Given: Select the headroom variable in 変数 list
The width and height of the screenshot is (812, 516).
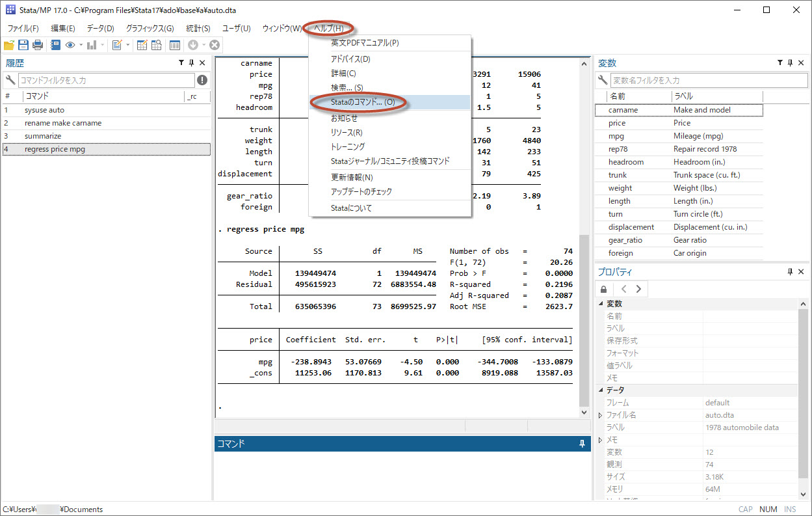Looking at the screenshot, I should tap(679, 162).
